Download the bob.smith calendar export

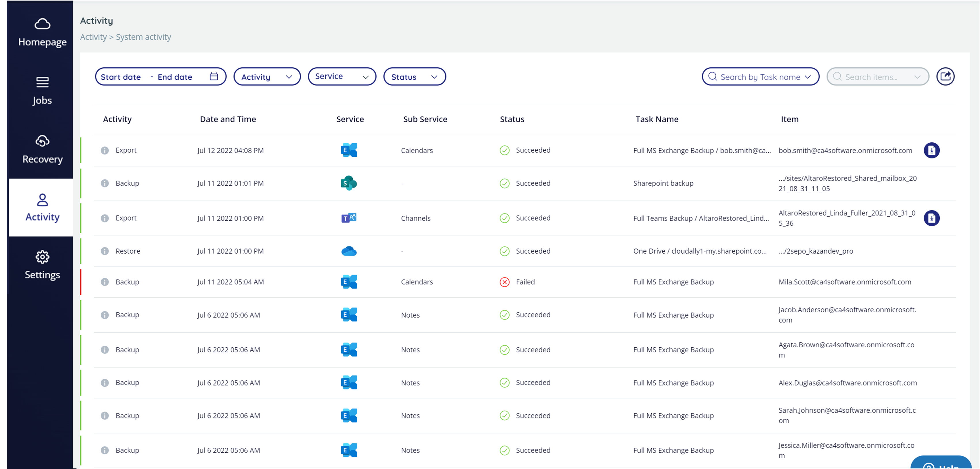click(931, 150)
